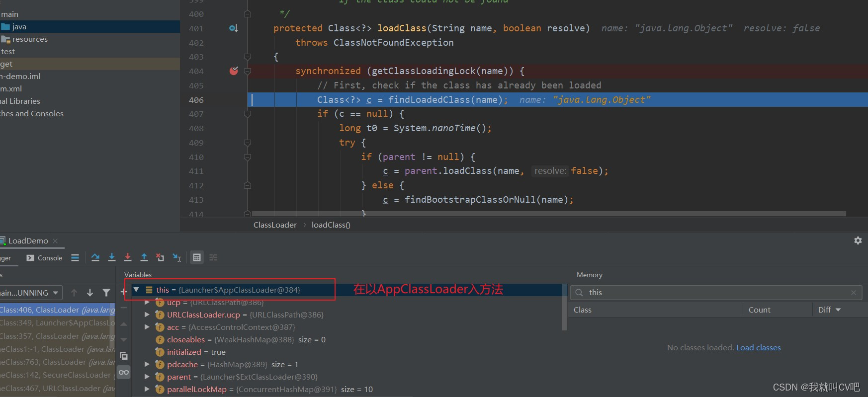This screenshot has width=868, height=397.
Task: Click the variables panel vertical scrollbar
Action: 564,307
